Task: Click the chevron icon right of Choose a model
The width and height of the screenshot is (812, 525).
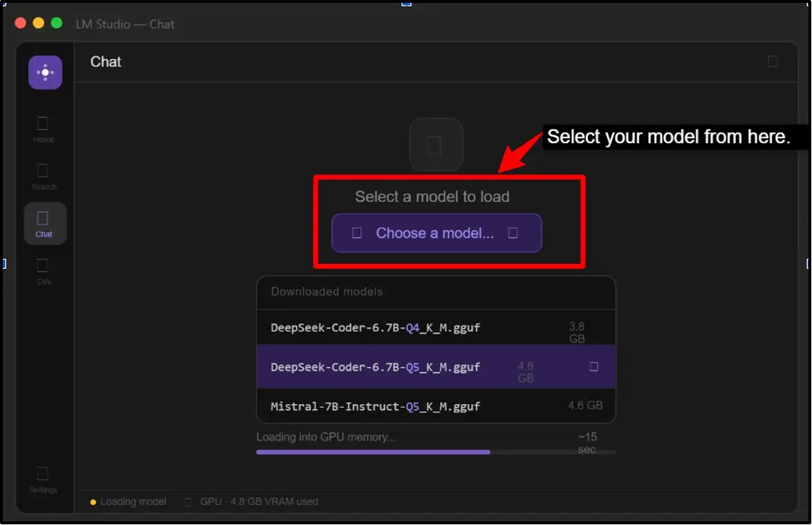Action: tap(513, 233)
